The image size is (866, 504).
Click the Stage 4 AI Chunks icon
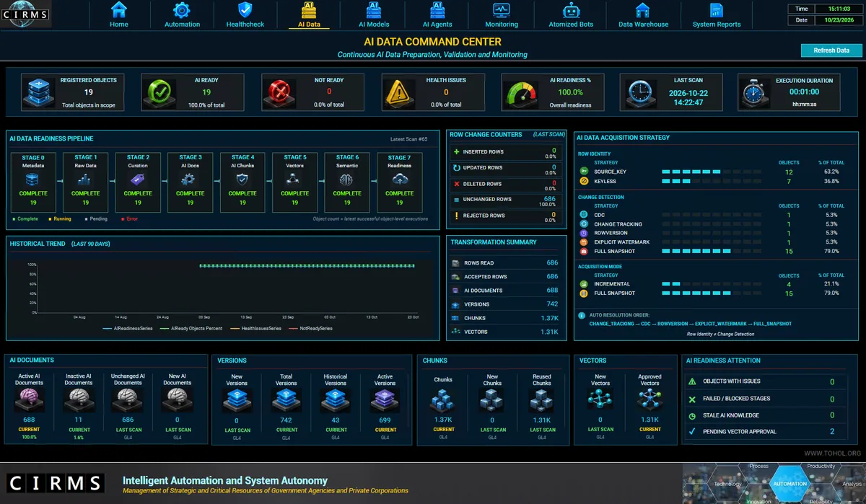[242, 179]
